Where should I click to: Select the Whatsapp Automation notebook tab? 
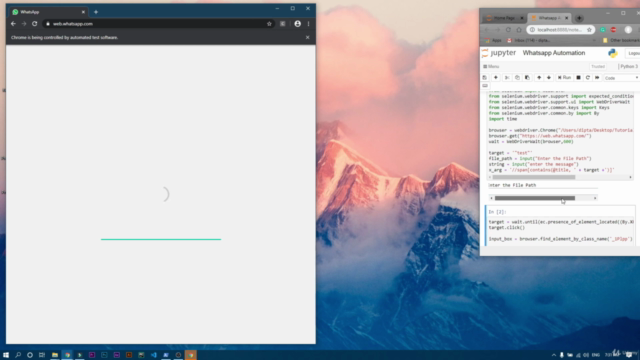click(x=549, y=18)
